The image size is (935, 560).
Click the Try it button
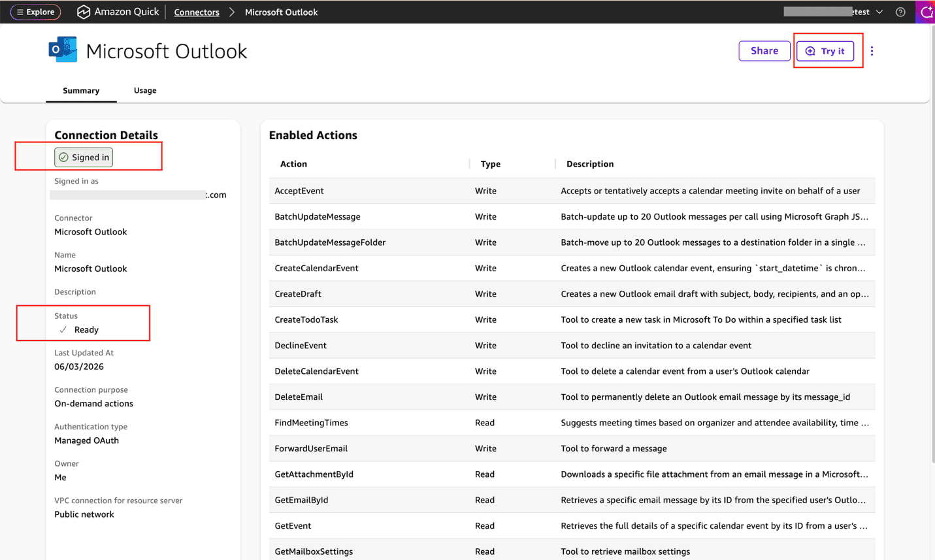coord(825,51)
